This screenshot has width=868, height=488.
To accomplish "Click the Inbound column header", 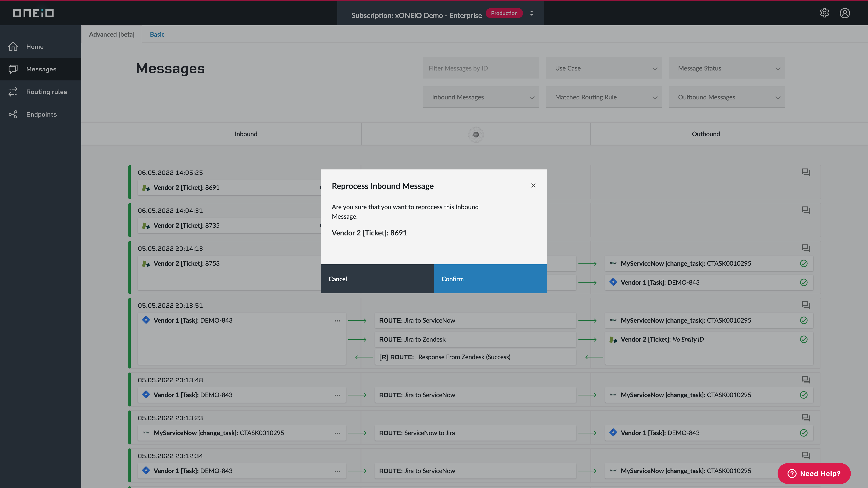I will click(246, 134).
